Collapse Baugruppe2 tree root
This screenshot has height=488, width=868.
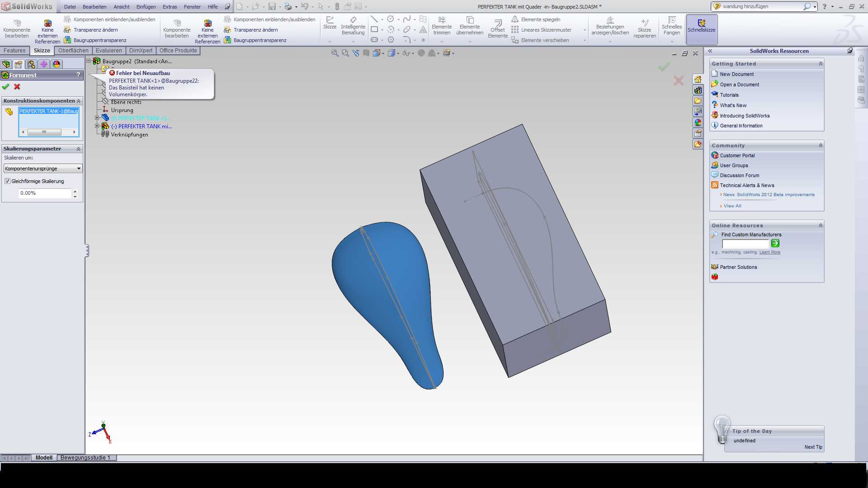89,61
